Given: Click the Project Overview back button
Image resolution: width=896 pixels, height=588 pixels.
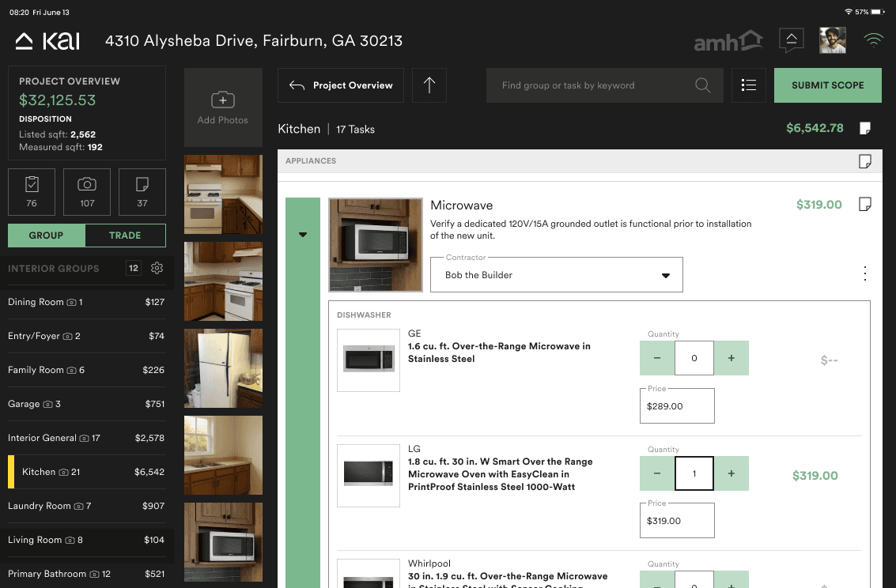Looking at the screenshot, I should pyautogui.click(x=341, y=85).
